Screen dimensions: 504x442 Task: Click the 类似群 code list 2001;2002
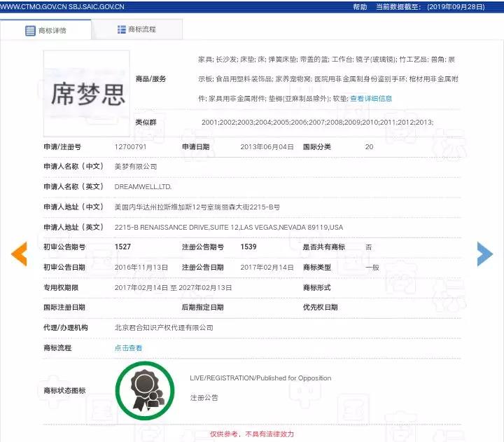(317, 123)
